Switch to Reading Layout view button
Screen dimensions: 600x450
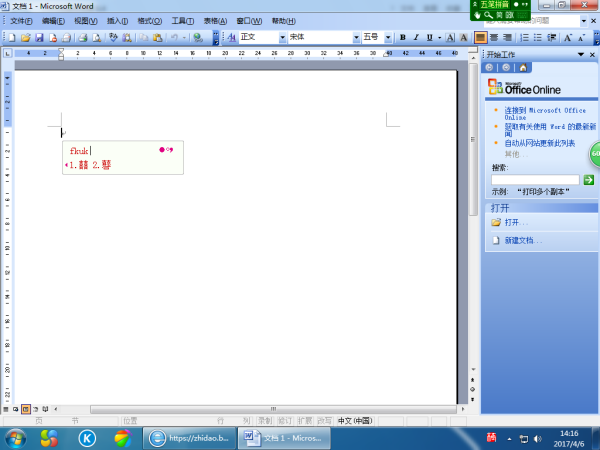(45, 409)
